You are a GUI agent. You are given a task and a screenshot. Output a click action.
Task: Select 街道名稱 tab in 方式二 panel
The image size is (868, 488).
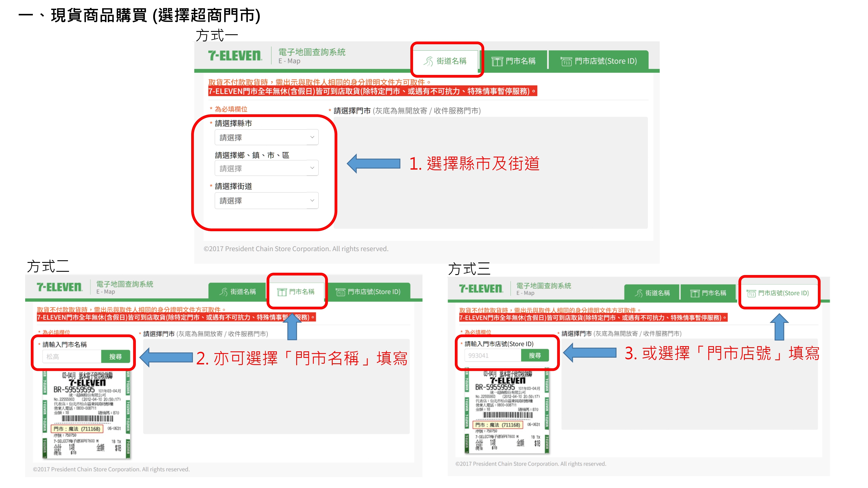[237, 292]
